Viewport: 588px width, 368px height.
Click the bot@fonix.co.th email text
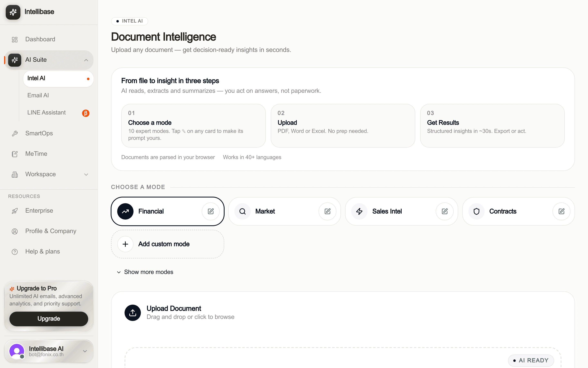point(46,355)
